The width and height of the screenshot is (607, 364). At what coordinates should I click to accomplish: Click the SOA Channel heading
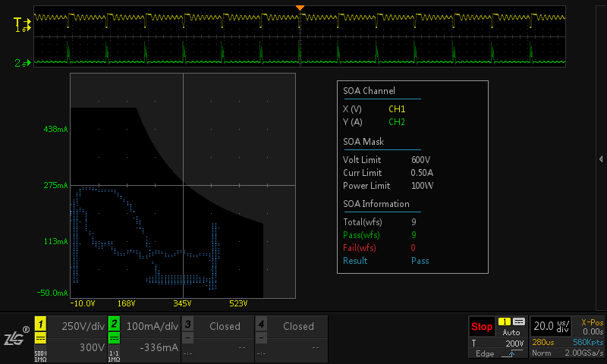pos(369,91)
